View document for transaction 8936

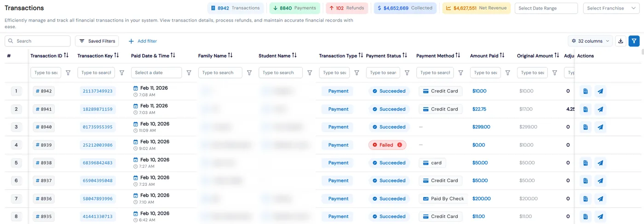point(586,199)
